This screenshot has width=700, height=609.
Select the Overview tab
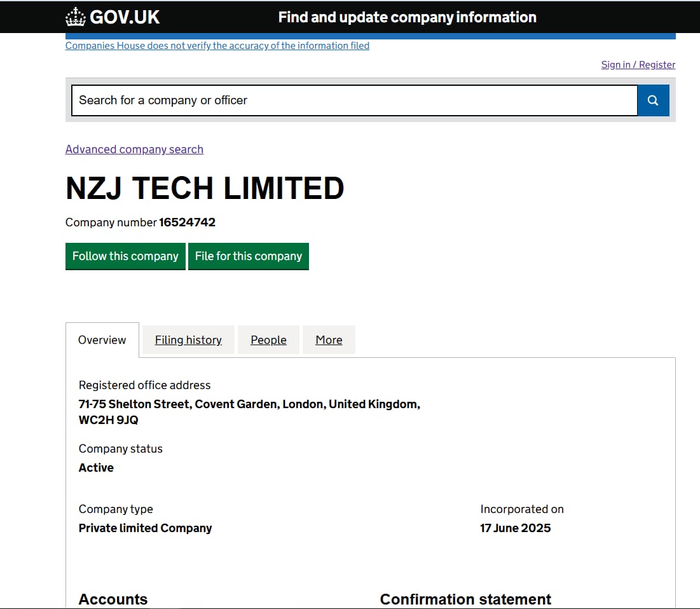tap(102, 340)
